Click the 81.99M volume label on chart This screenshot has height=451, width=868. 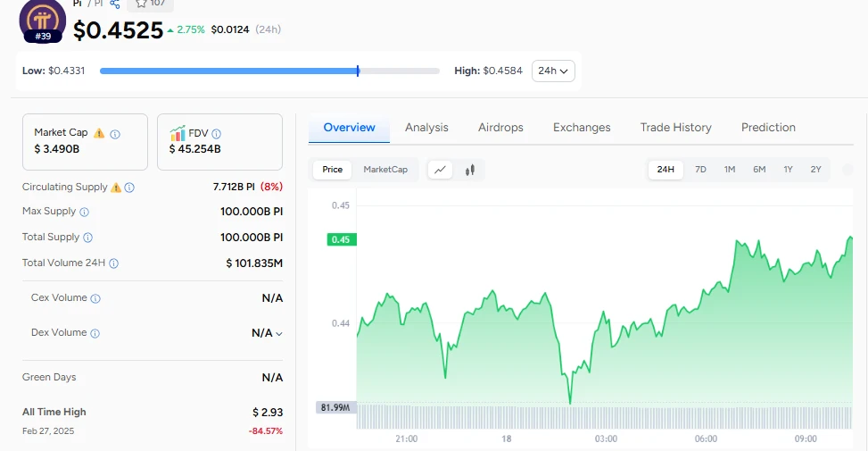point(335,407)
